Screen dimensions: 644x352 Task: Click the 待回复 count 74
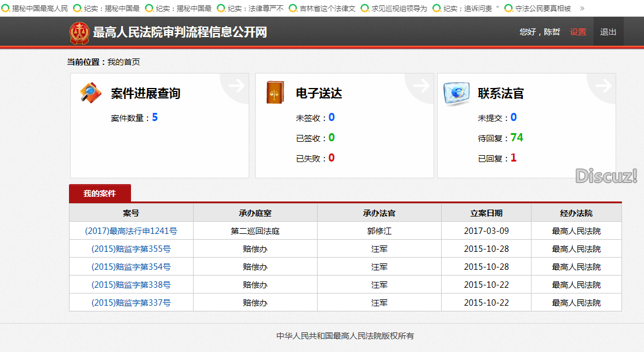[516, 137]
